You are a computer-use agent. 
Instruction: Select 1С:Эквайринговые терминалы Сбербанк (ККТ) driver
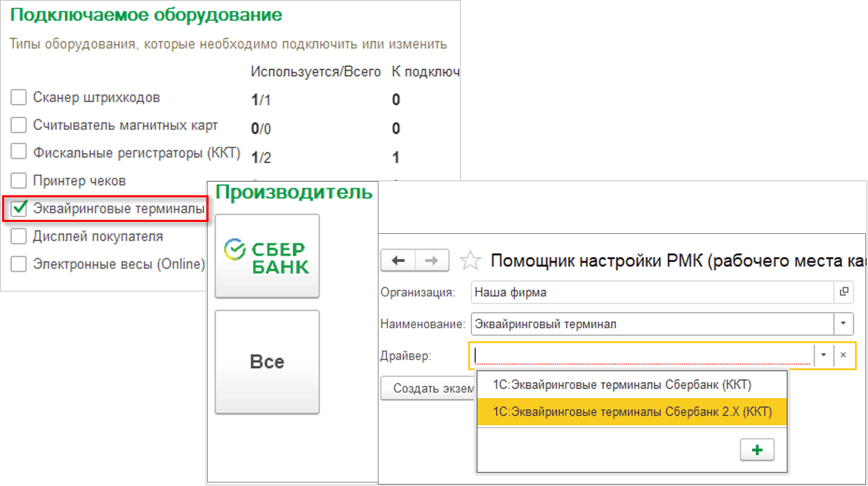[x=632, y=385]
